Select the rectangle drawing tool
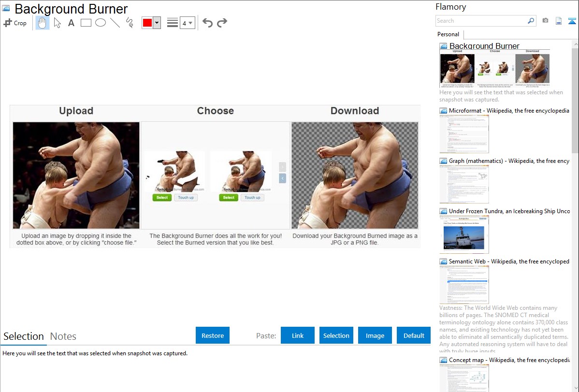Viewport: 579px width, 392px height. (x=86, y=23)
